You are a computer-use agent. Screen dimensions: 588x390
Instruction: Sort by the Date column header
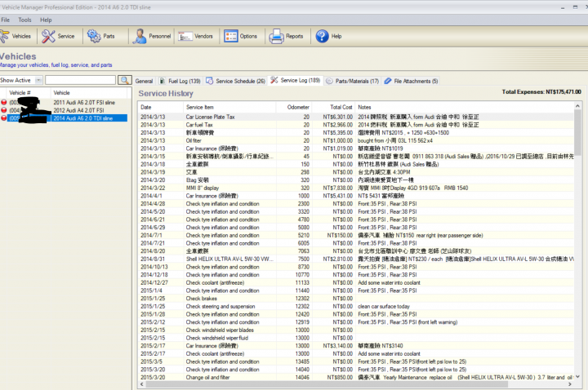tap(161, 107)
